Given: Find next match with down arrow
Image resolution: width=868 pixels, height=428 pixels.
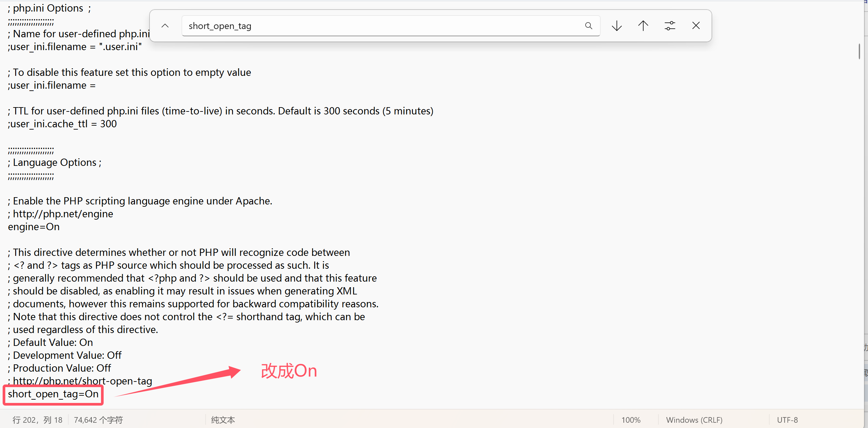Looking at the screenshot, I should 617,26.
